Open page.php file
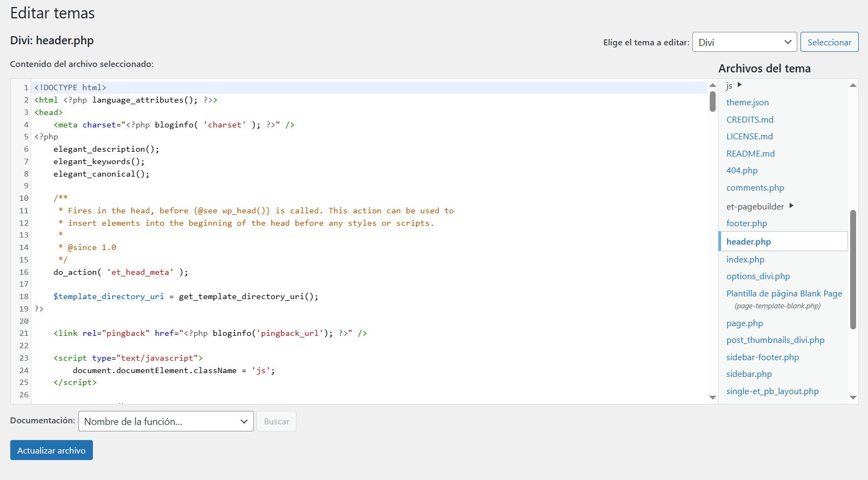 [x=744, y=323]
